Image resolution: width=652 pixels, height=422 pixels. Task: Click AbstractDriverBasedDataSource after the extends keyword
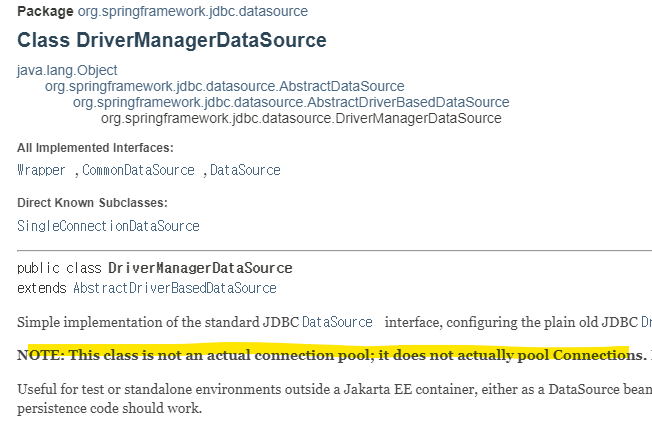pos(175,288)
